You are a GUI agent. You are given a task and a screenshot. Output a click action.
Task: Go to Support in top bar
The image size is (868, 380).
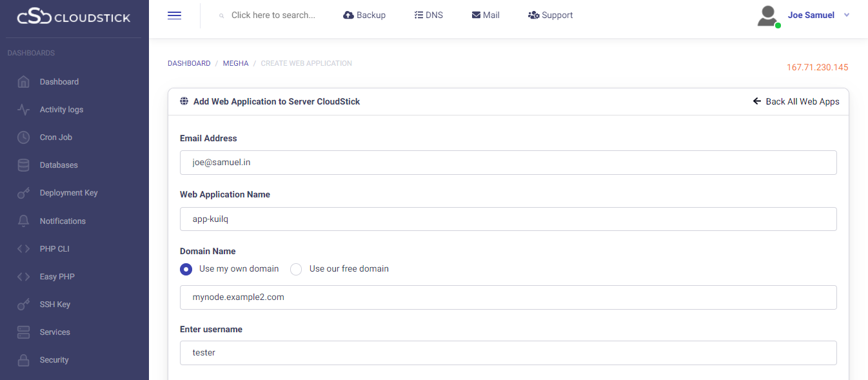tap(550, 15)
